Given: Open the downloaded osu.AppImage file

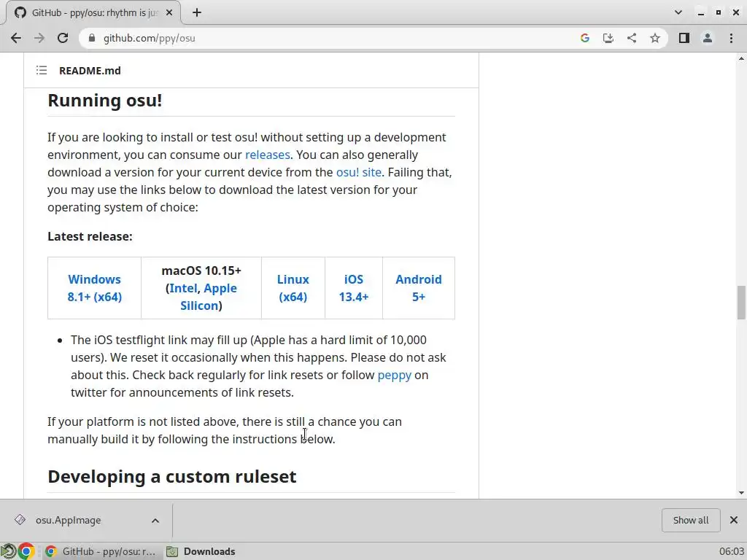Looking at the screenshot, I should click(x=68, y=520).
